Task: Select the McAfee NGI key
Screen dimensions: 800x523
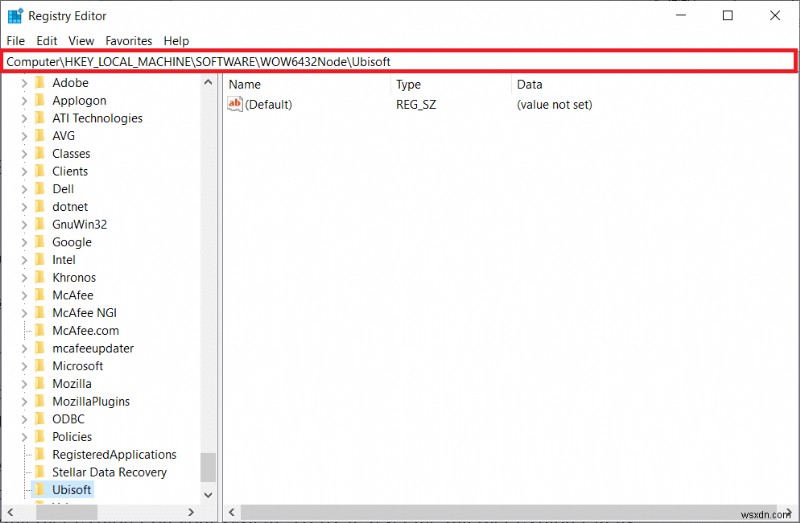Action: tap(84, 313)
